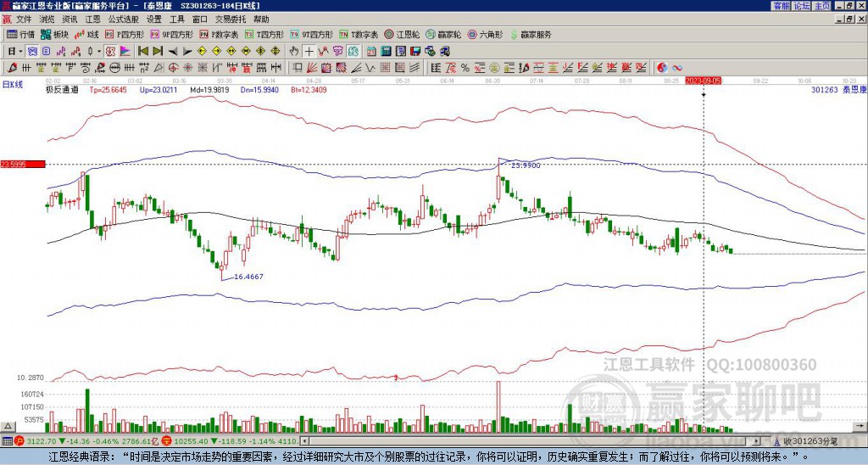Open the 设置 menu
The height and width of the screenshot is (465, 868).
click(x=154, y=20)
